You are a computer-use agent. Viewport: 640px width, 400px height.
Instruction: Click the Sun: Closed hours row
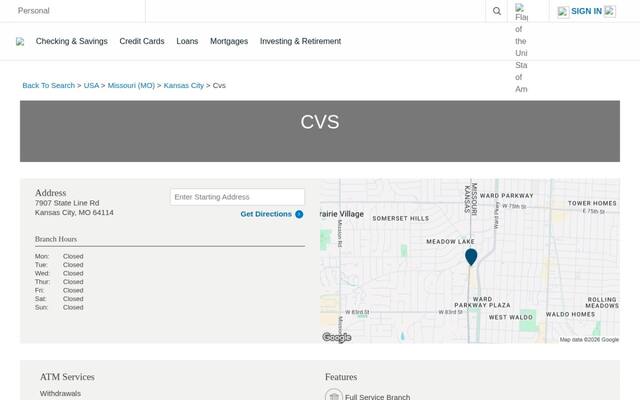coord(59,307)
